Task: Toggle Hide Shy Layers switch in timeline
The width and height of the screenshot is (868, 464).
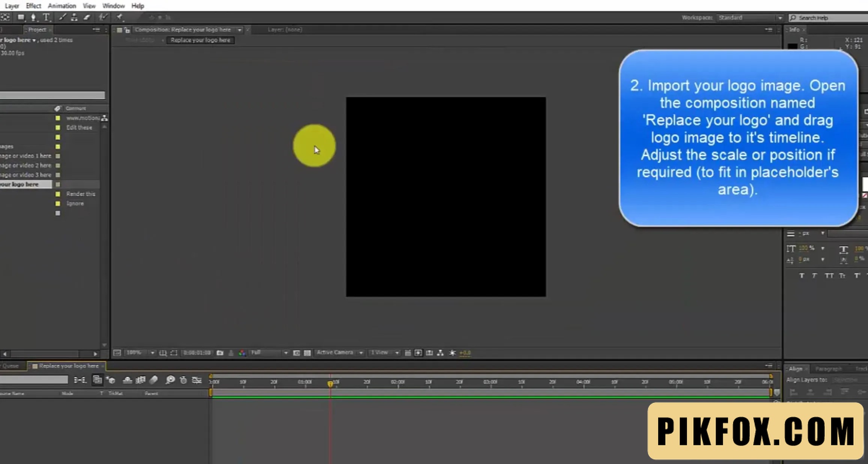Action: [127, 380]
